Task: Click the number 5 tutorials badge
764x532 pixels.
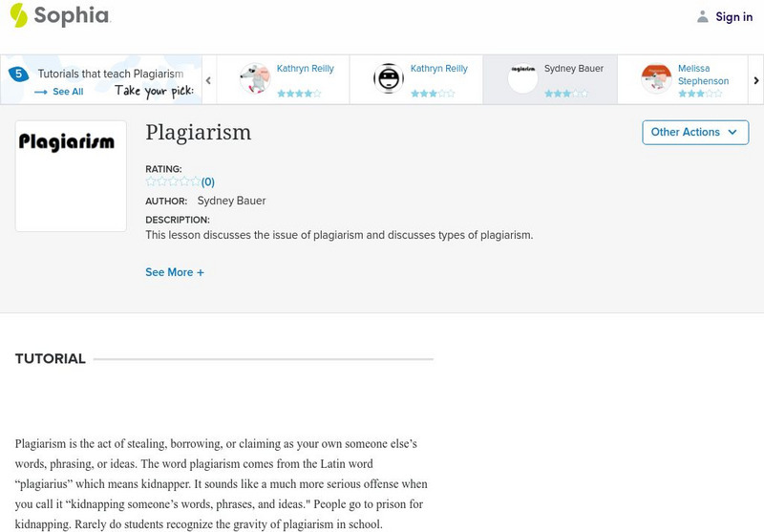Action: click(x=18, y=74)
